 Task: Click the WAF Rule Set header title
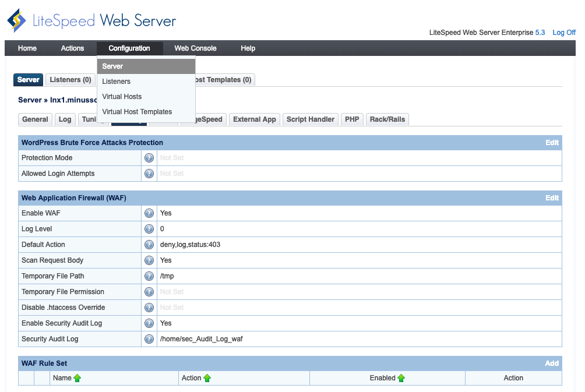[44, 363]
